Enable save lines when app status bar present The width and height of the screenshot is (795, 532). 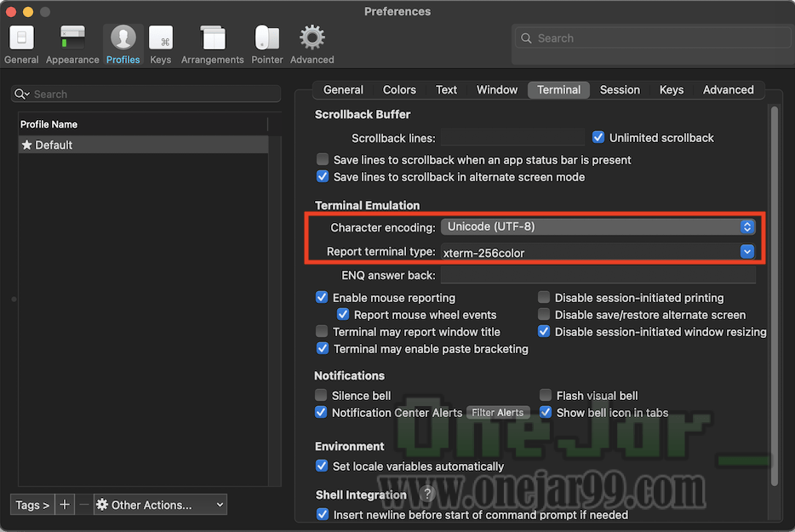[323, 159]
